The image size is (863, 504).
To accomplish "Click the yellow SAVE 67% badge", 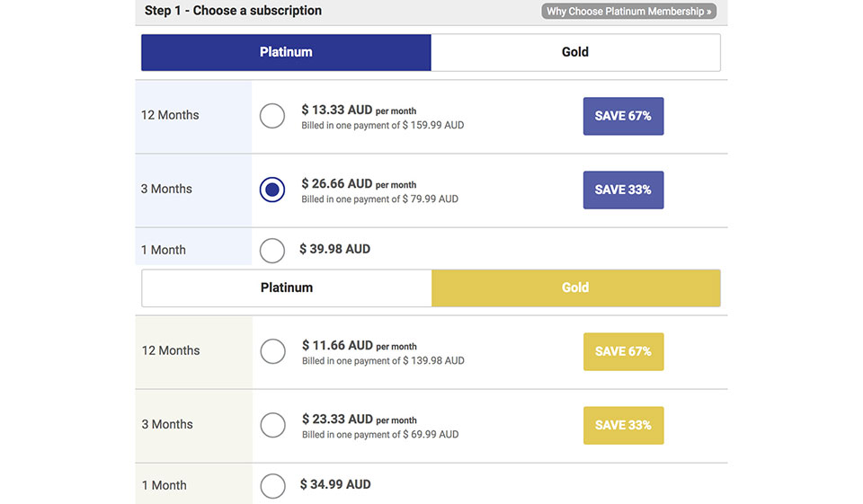I will (623, 351).
